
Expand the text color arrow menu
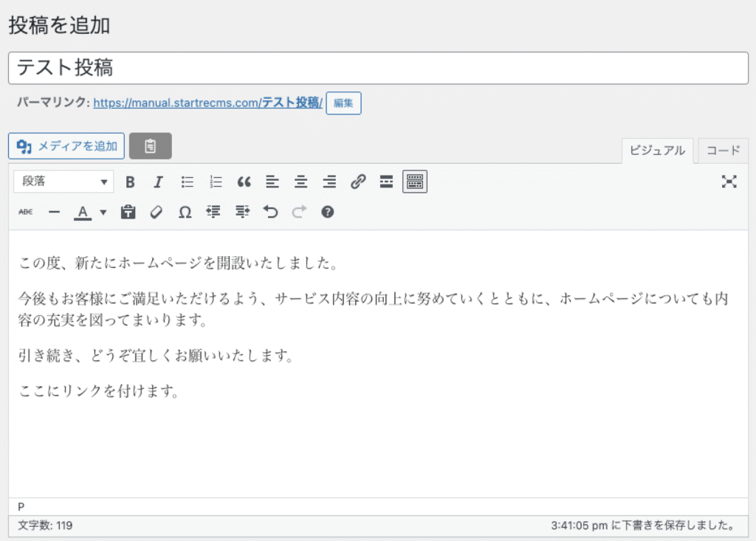point(103,213)
